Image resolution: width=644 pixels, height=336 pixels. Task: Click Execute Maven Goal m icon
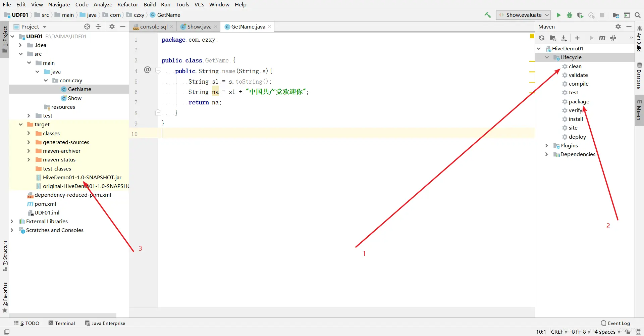pos(602,38)
